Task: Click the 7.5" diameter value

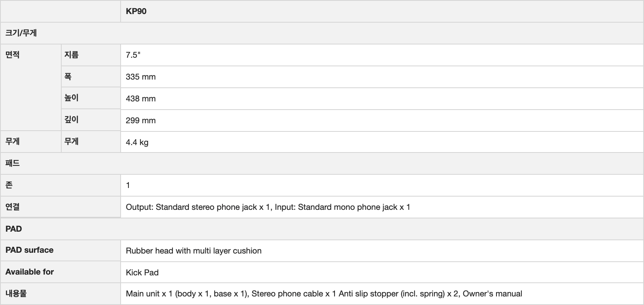Action: (x=133, y=55)
